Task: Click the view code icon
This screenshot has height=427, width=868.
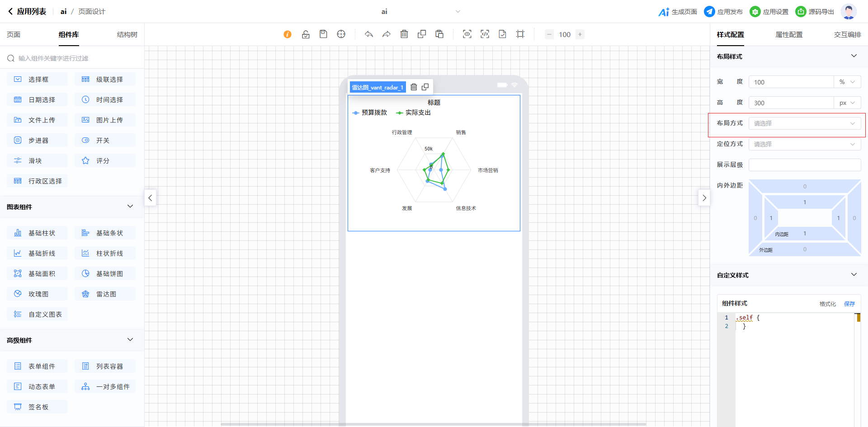Action: coord(485,34)
